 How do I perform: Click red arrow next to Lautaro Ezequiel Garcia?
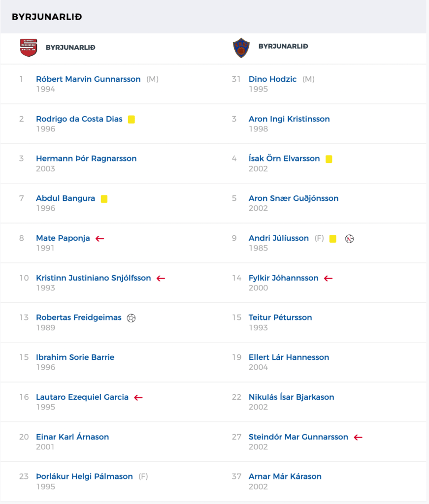point(138,398)
